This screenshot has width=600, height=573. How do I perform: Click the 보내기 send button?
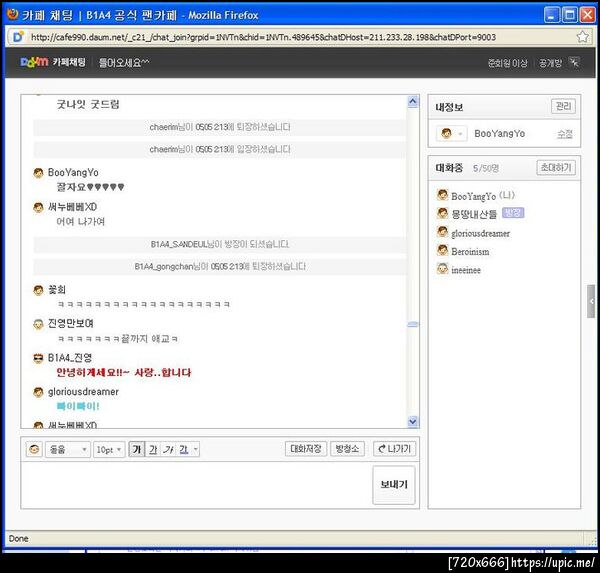(x=394, y=485)
